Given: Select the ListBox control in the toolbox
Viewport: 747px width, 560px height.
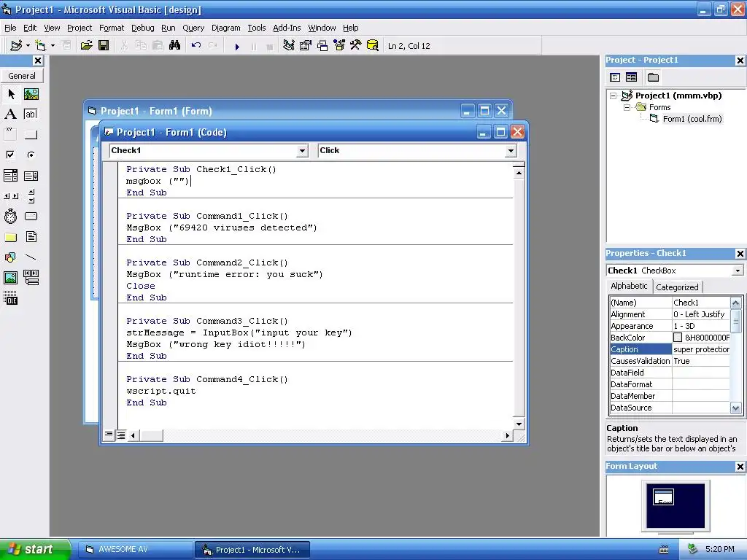Looking at the screenshot, I should (x=31, y=176).
